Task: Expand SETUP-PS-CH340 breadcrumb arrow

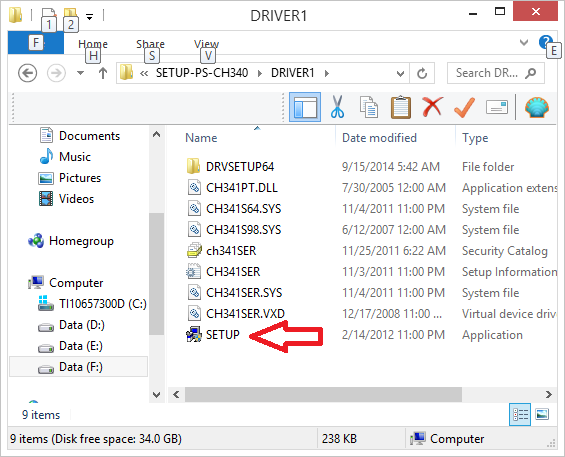Action: [259, 74]
